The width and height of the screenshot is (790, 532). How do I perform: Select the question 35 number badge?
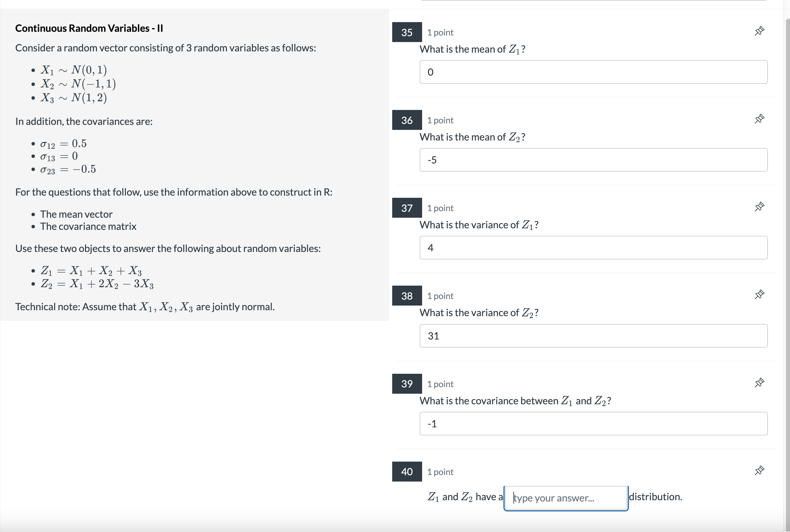[407, 32]
